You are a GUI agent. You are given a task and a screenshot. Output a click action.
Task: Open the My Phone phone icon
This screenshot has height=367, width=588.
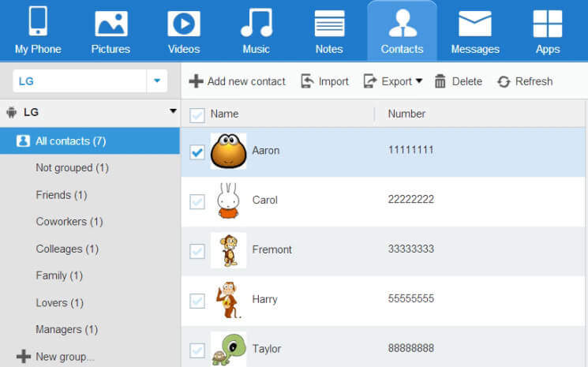click(38, 21)
